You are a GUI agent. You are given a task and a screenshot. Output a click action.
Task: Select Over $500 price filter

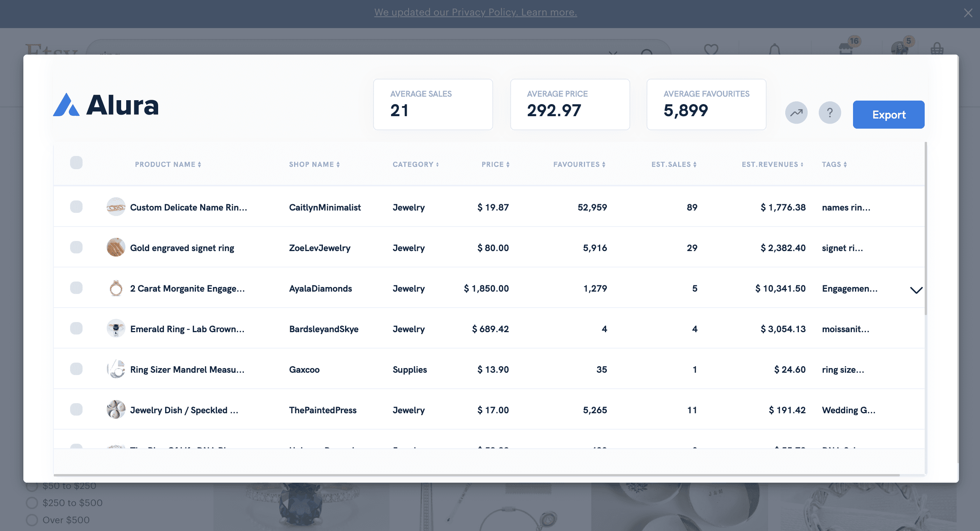tap(58, 520)
